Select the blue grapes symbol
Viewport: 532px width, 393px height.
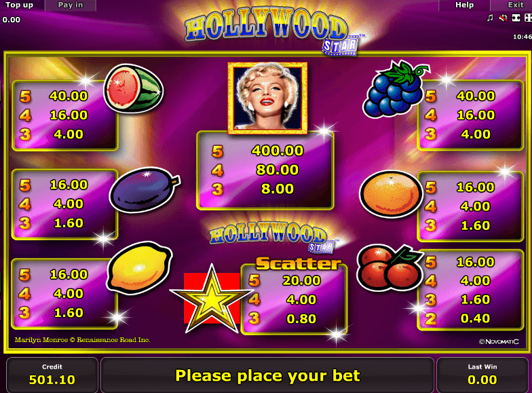395,90
